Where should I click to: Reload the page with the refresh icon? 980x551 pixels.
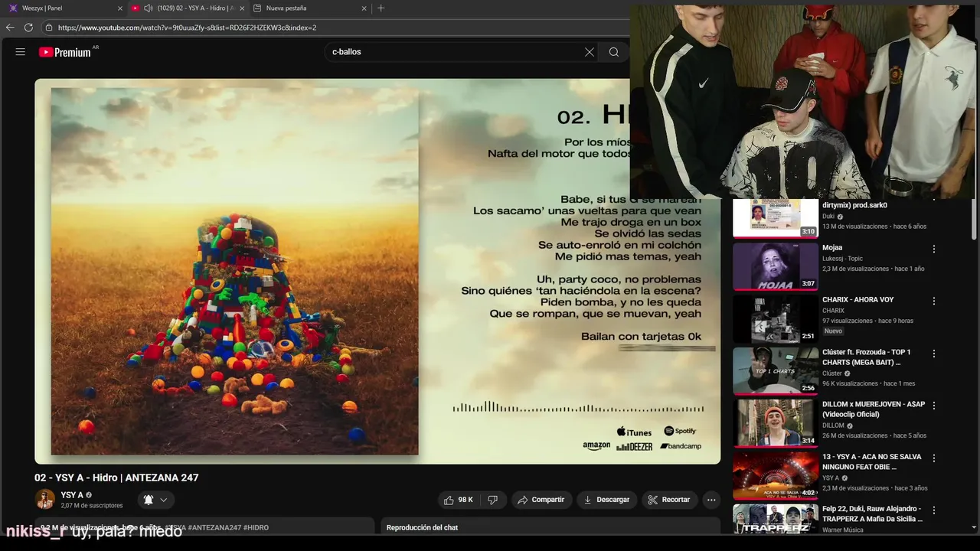point(28,28)
